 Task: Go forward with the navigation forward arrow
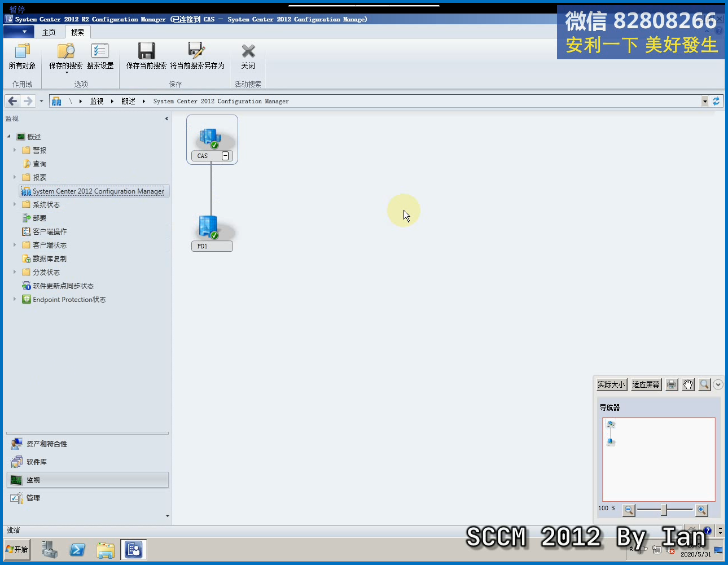(28, 101)
